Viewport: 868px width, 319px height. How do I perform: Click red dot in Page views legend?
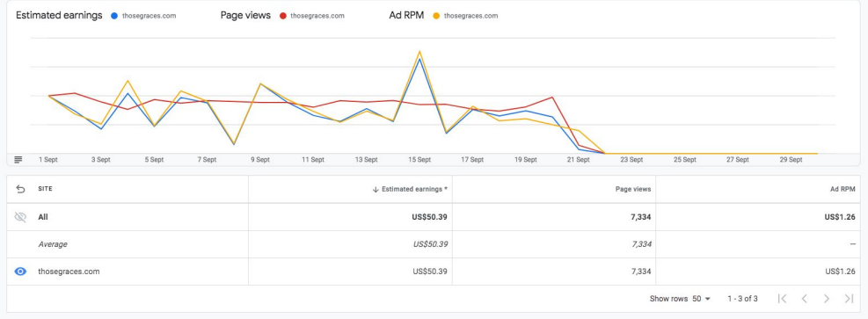(x=282, y=16)
